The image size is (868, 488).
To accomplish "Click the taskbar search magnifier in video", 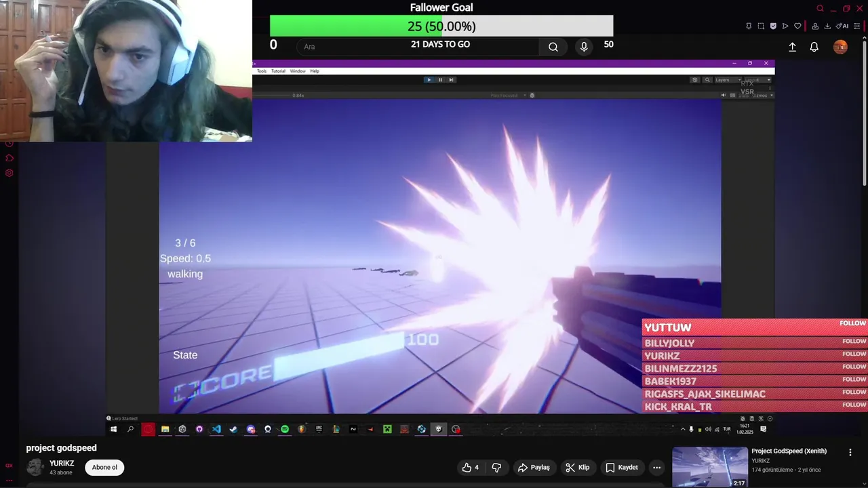I will 130,429.
